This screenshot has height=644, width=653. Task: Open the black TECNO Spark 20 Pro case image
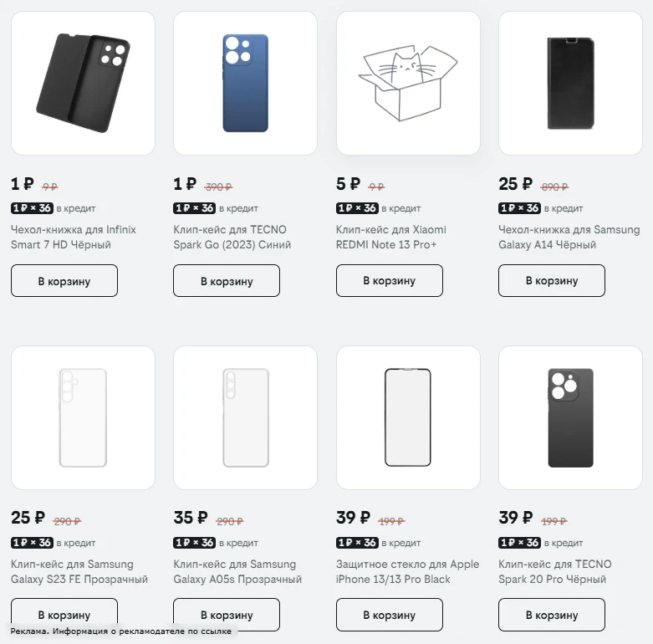click(570, 417)
